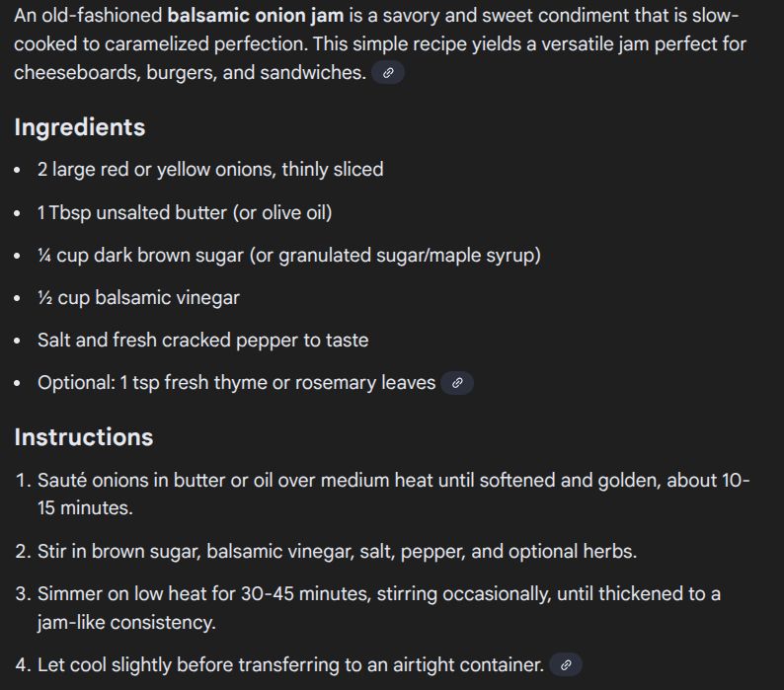Click the '¼ cup dark brown sugar' ingredient

(x=289, y=255)
